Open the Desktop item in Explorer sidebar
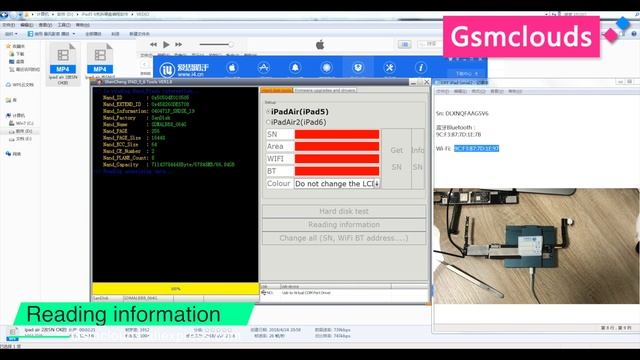 [x=17, y=62]
